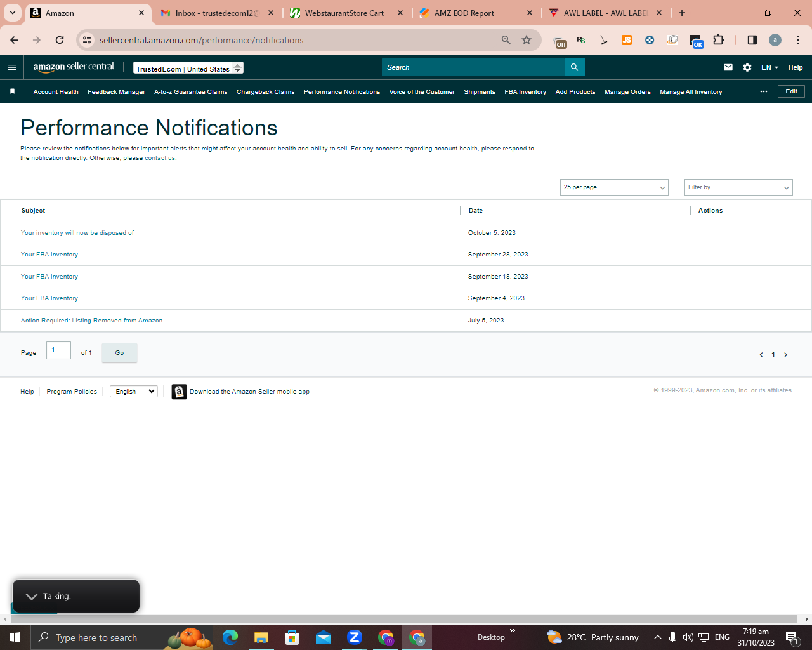Screen dimensions: 812x650
Task: Open the TrustedEcom United States account switcher
Action: [188, 68]
